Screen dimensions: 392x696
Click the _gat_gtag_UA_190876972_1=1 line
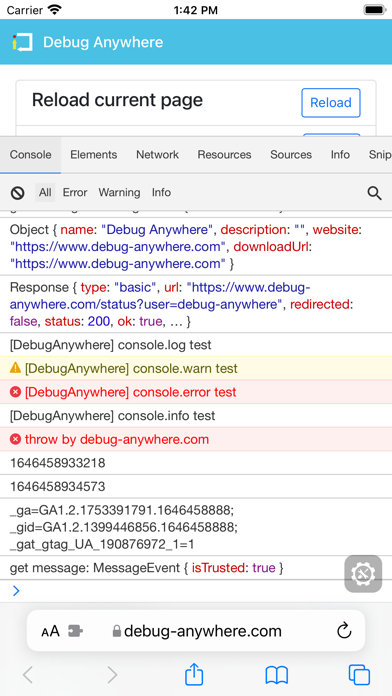point(102,544)
